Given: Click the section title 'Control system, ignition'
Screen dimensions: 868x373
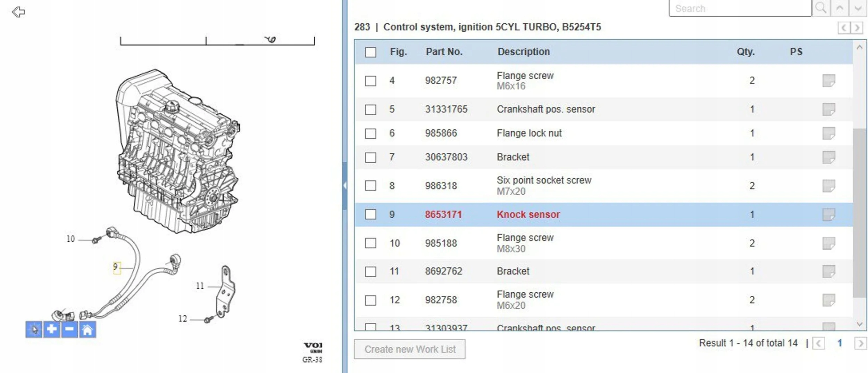Looking at the screenshot, I should tap(438, 27).
